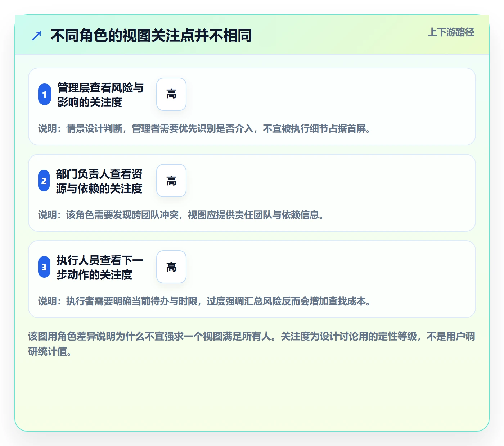This screenshot has height=446, width=504.
Task: Click the description starting 说明：情景设计判断
Action: [x=204, y=128]
